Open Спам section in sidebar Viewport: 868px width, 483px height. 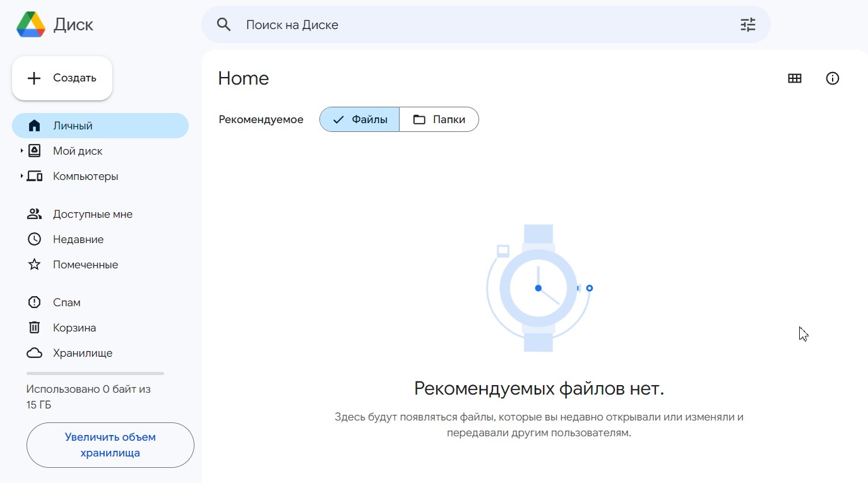point(66,302)
